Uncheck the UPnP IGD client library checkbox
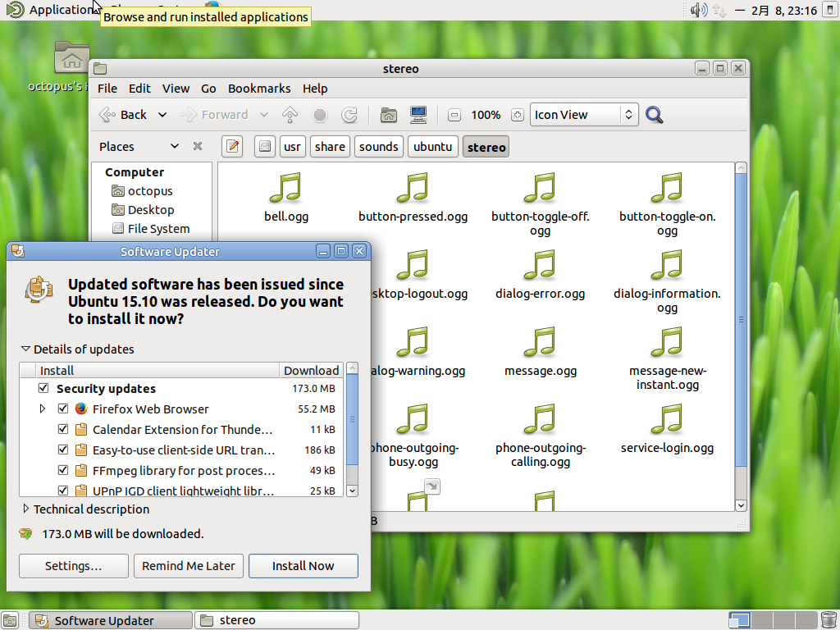The width and height of the screenshot is (840, 630). coord(62,491)
